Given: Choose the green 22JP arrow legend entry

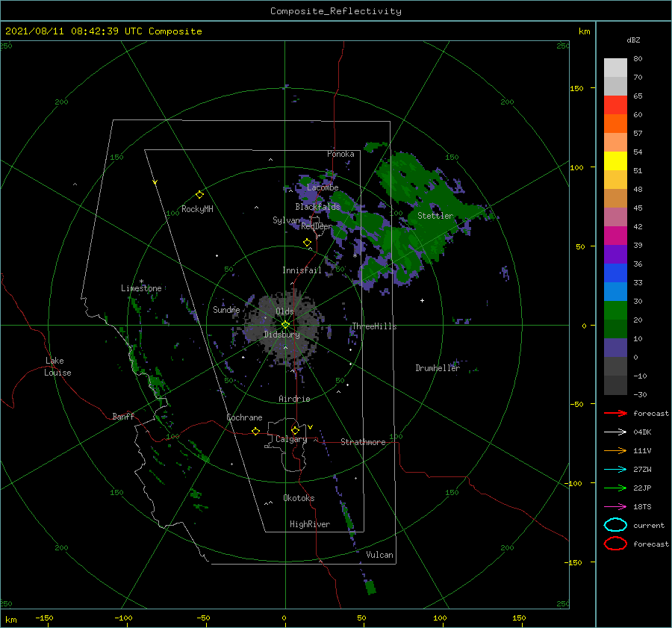Looking at the screenshot, I should 615,488.
